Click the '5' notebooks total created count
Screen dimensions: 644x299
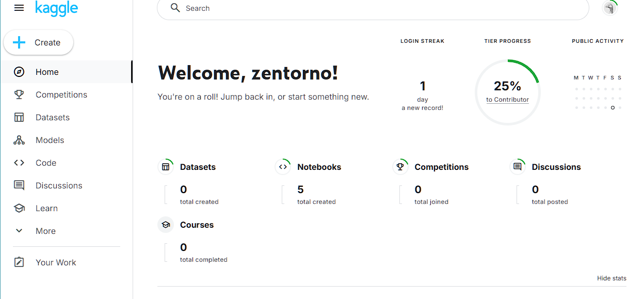coord(300,190)
